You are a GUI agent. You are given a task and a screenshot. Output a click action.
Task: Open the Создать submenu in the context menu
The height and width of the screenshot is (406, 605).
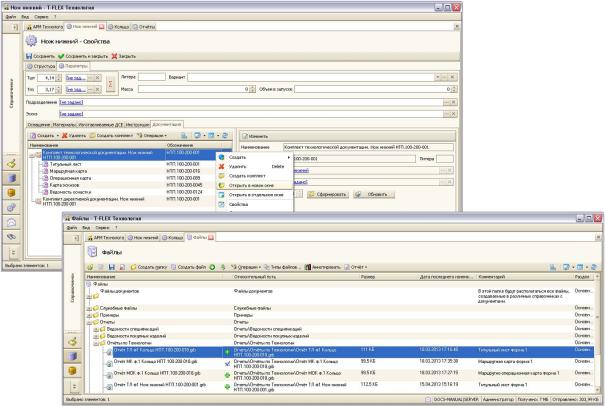pos(254,157)
